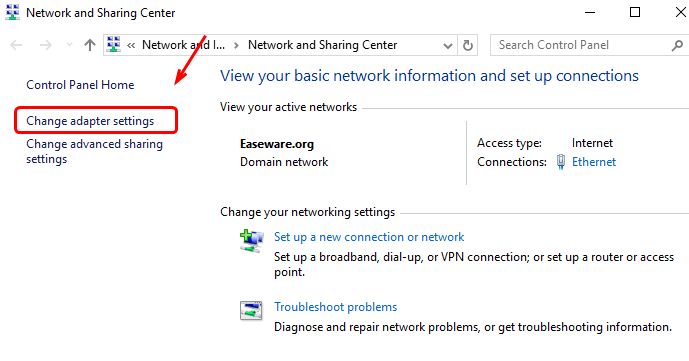The height and width of the screenshot is (361, 689).
Task: Refresh the Network and Sharing Center
Action: 468,45
